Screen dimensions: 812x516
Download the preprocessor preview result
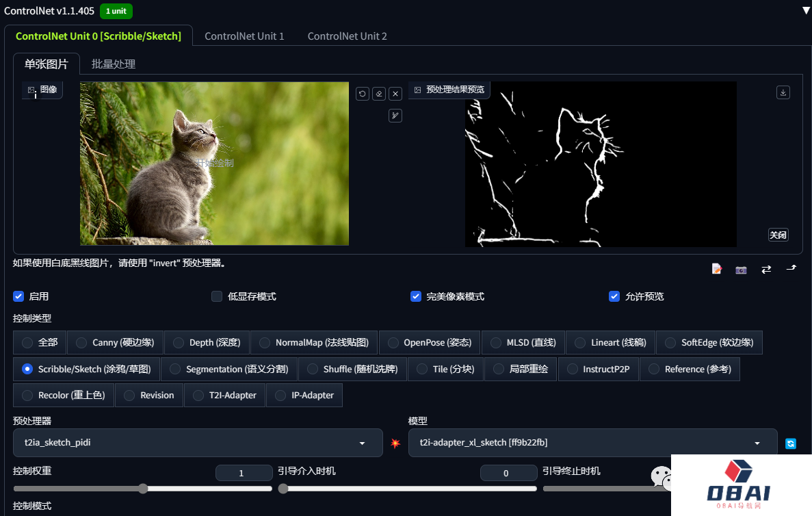point(784,92)
